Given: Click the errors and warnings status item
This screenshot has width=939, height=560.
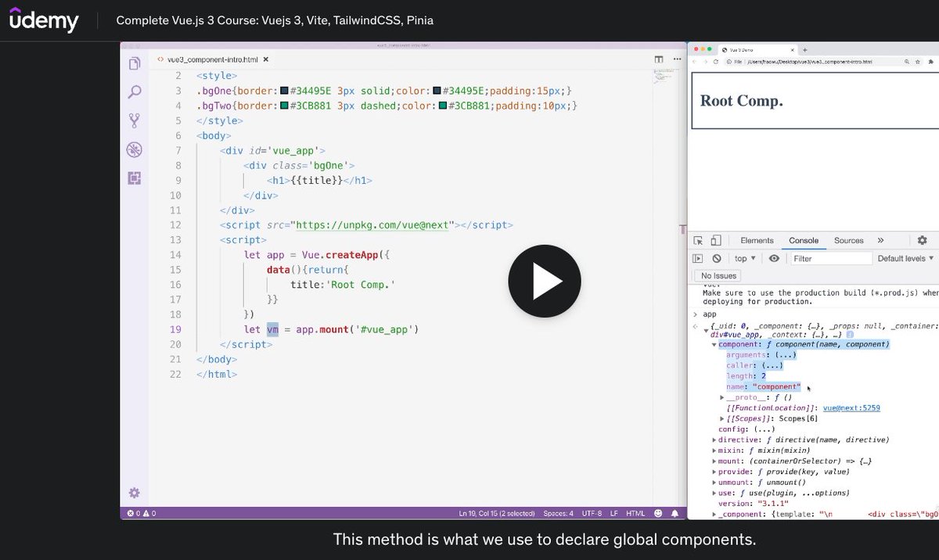Looking at the screenshot, I should point(141,514).
